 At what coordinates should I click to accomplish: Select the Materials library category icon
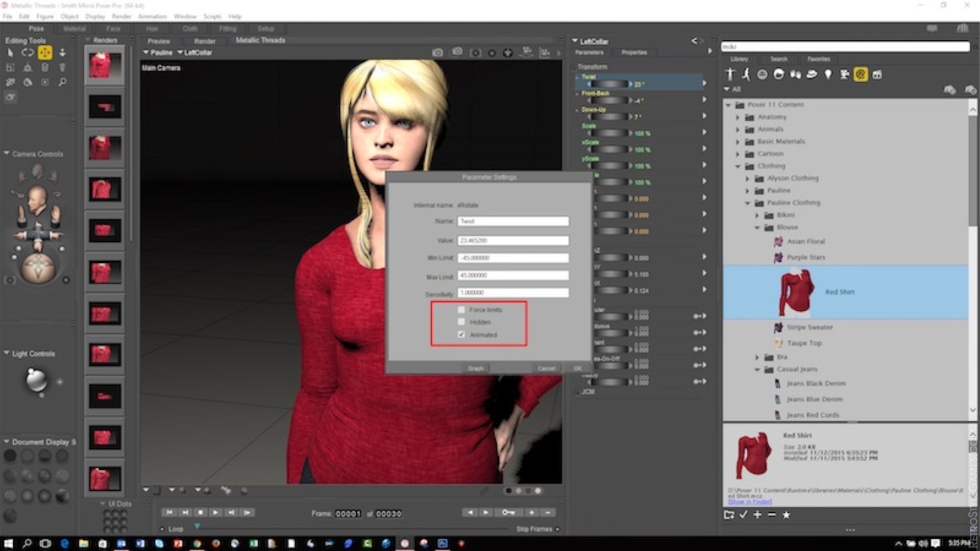861,74
